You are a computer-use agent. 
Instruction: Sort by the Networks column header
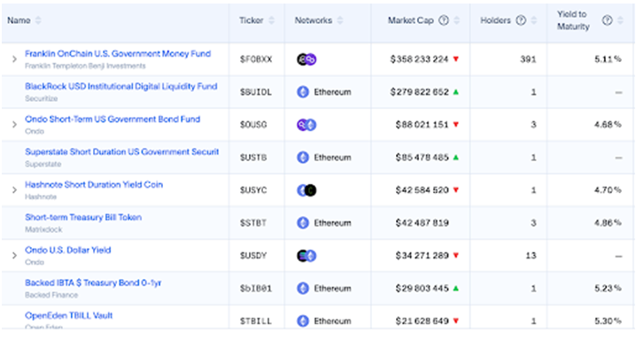tap(339, 20)
